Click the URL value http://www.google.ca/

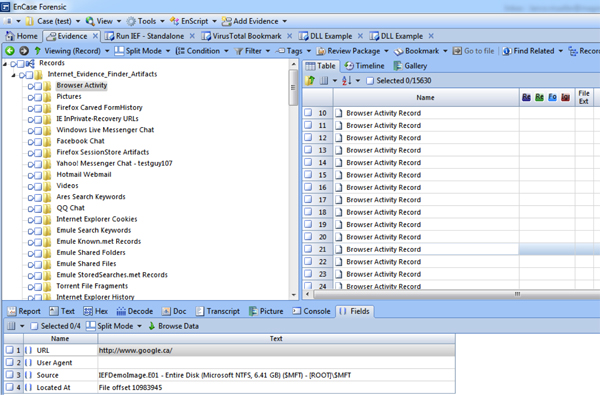click(135, 350)
